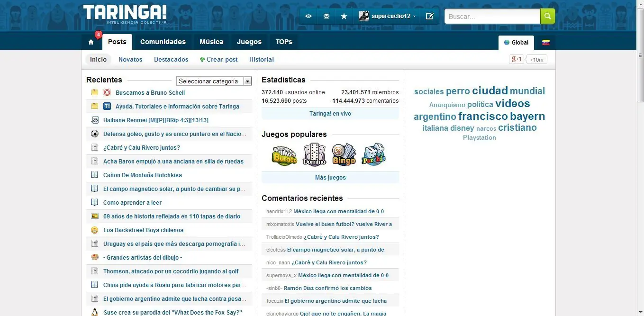Click the anime icon beside Haibane Renmei
The width and height of the screenshot is (644, 316).
click(95, 120)
